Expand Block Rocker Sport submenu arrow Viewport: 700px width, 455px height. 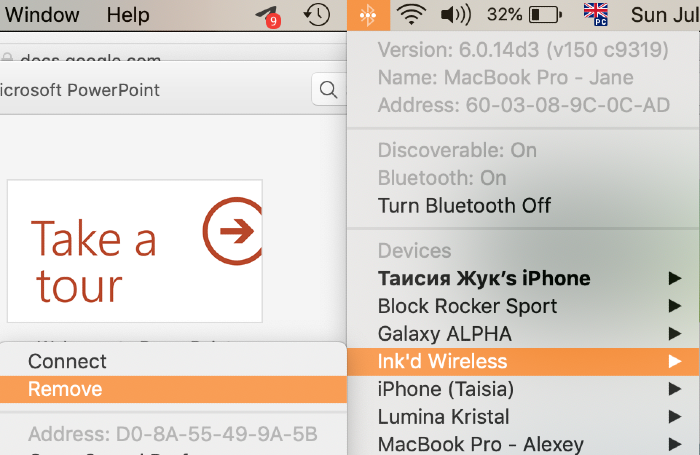pos(675,306)
